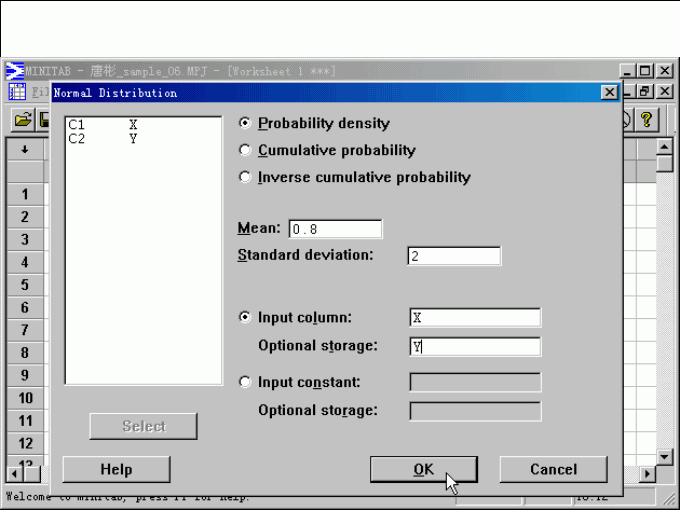680x510 pixels.
Task: Click the question mark Help toolbar icon
Action: (647, 119)
